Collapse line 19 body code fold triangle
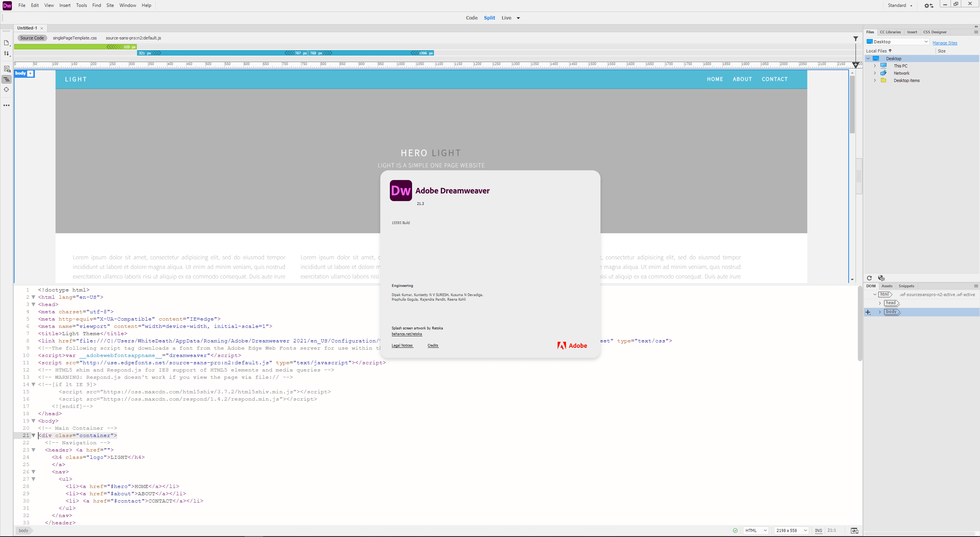The image size is (980, 537). [x=33, y=421]
